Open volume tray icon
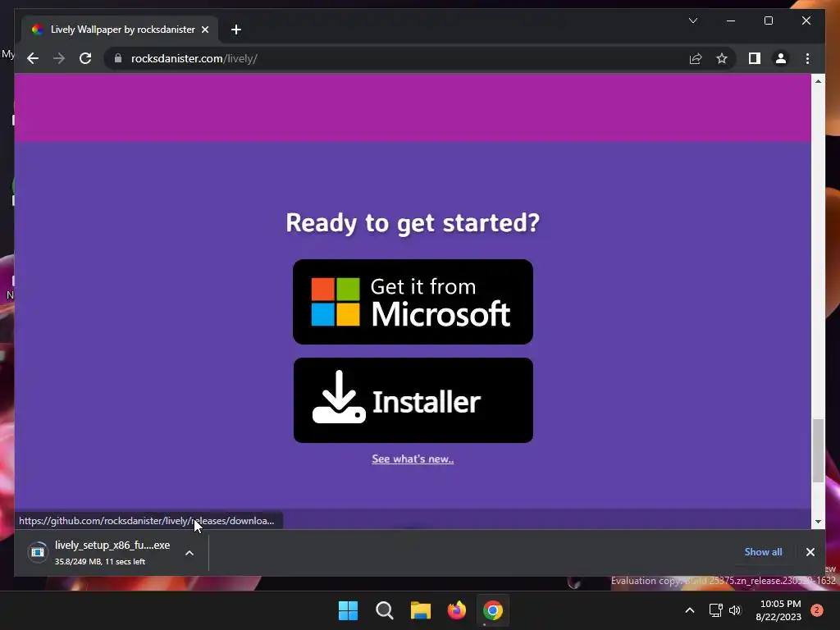 point(735,610)
